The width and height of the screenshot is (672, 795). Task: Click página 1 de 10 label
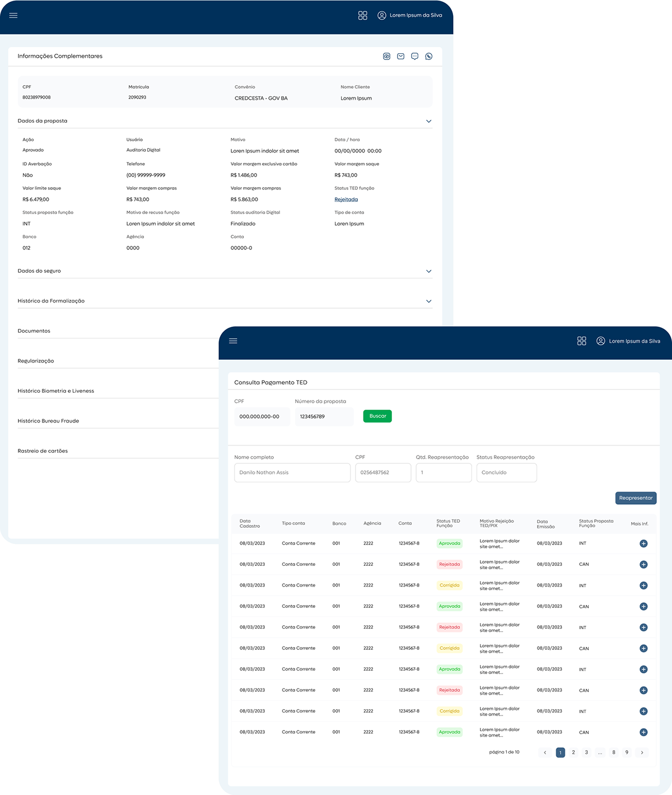click(504, 752)
